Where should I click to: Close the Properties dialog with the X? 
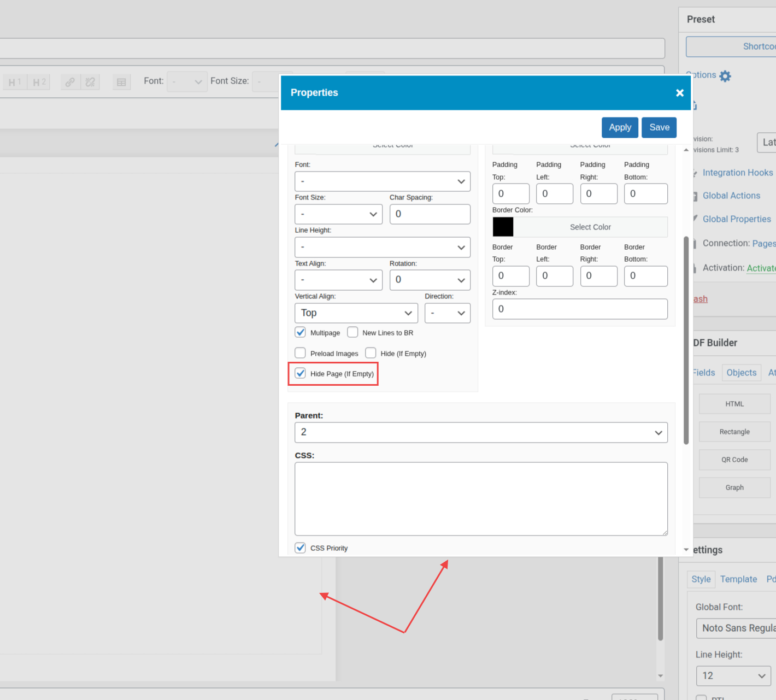tap(680, 93)
